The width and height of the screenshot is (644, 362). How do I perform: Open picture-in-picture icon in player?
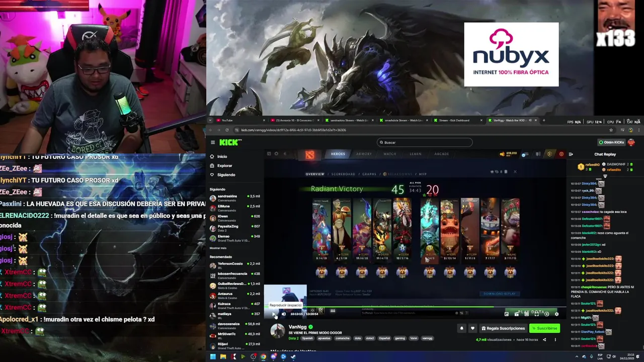507,314
